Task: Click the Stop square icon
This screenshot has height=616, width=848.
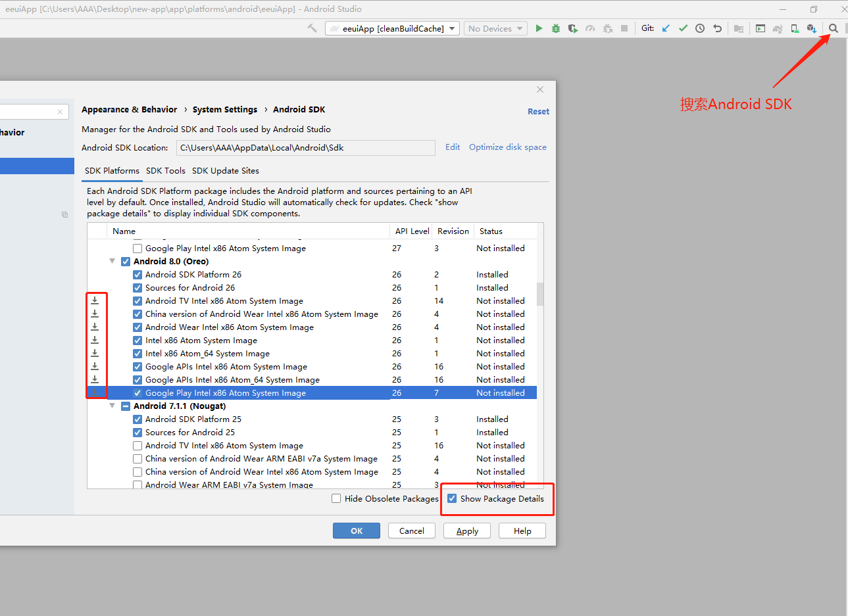Action: (x=624, y=28)
